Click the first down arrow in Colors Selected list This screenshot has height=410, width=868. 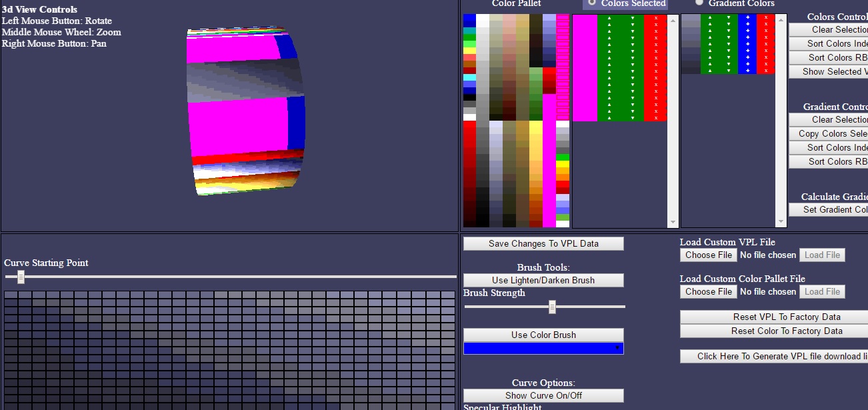click(633, 18)
